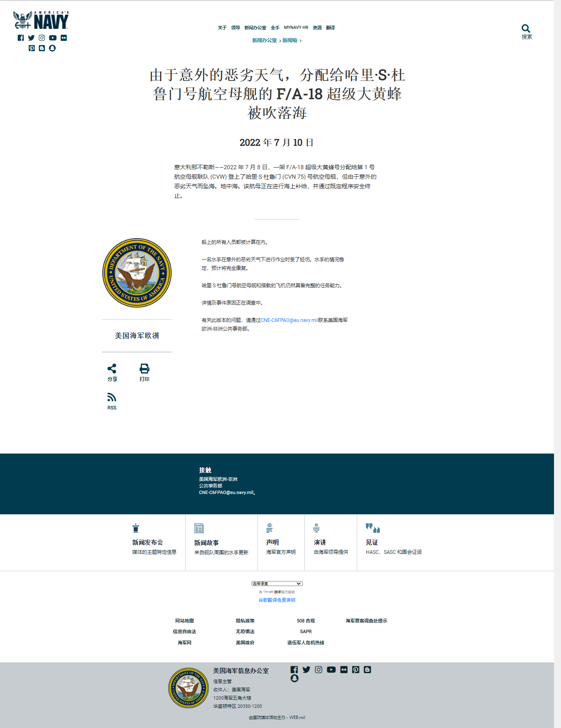Screen dimensions: 561x728
Task: Open the Snapchat icon in the header
Action: click(x=52, y=48)
